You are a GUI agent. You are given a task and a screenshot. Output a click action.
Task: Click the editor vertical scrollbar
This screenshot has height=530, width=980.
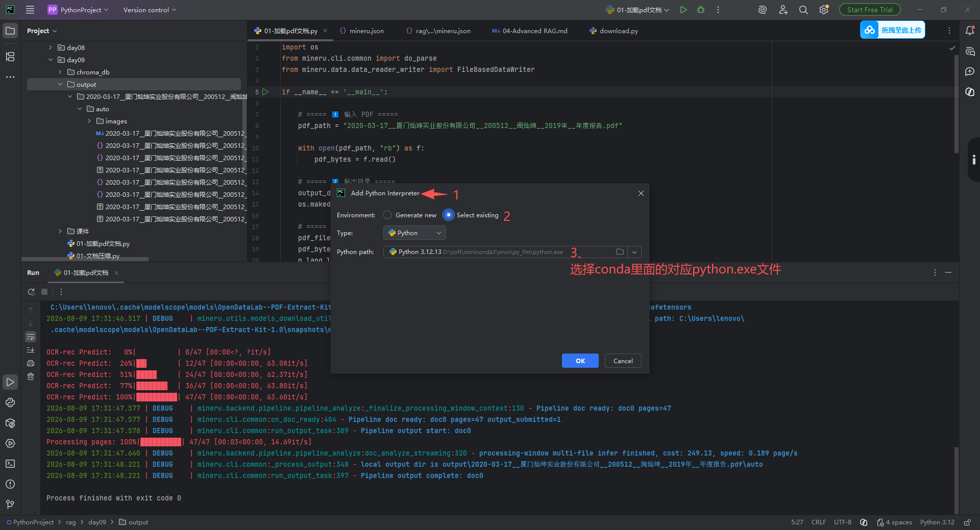point(956,104)
